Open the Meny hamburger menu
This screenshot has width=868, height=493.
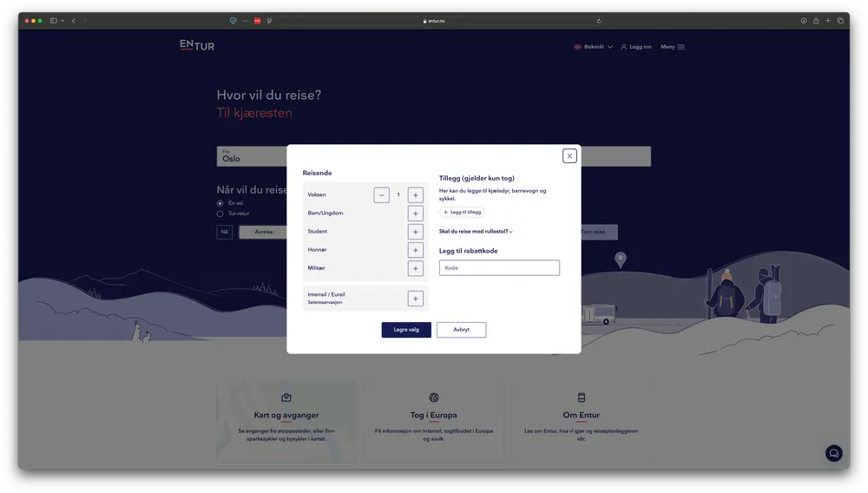click(x=673, y=47)
